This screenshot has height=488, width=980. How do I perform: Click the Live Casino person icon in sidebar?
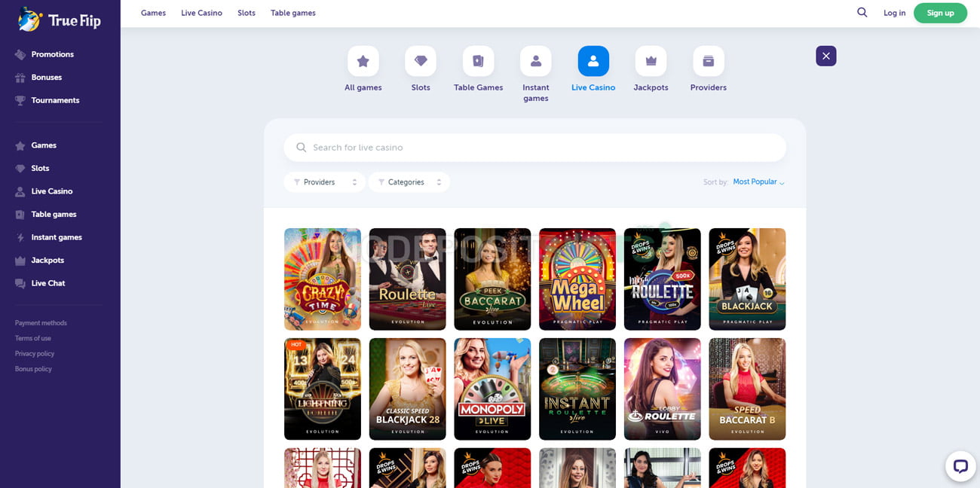20,191
